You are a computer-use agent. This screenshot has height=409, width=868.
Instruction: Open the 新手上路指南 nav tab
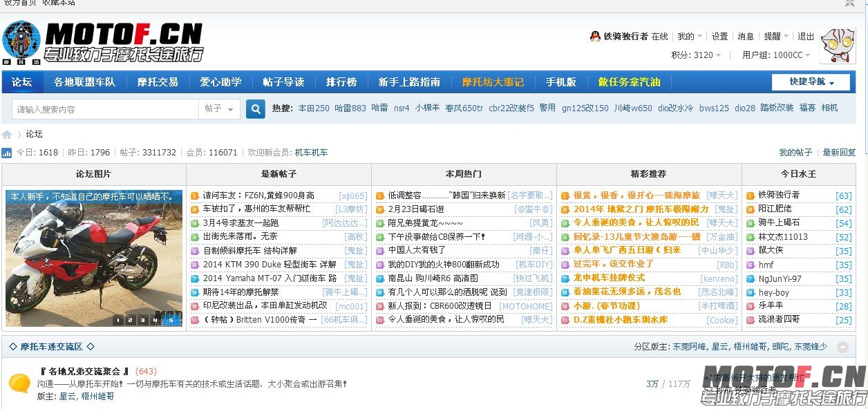coord(409,82)
